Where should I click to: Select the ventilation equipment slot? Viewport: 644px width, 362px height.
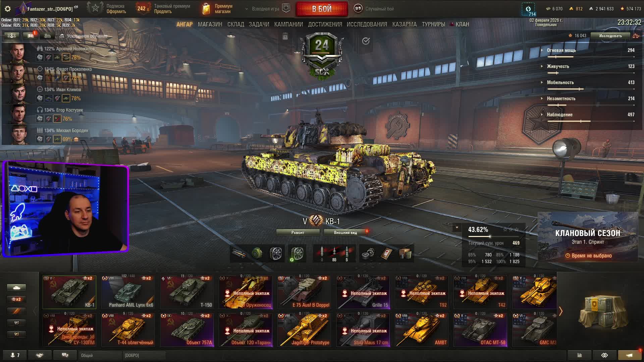(x=276, y=254)
